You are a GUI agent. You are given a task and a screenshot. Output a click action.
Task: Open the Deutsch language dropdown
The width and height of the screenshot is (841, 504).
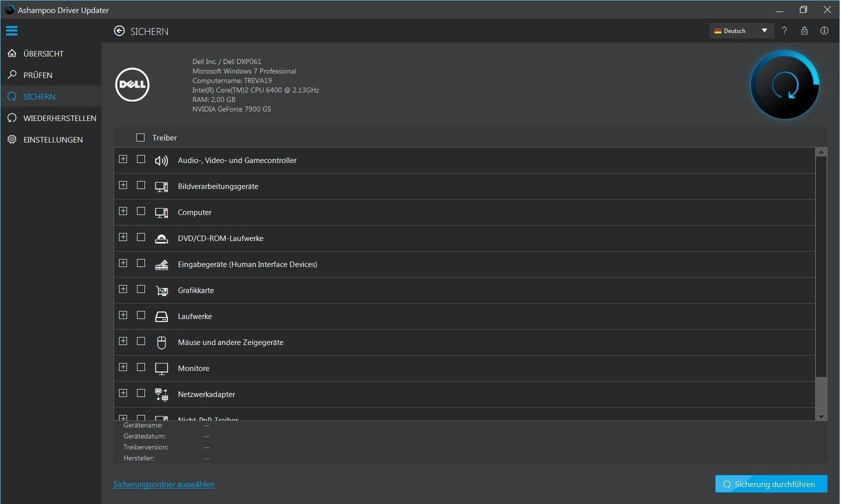[741, 31]
